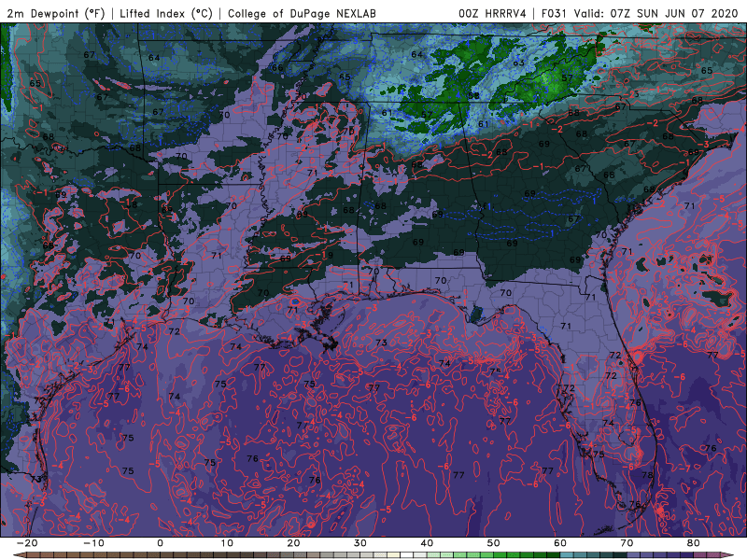This screenshot has height=560, width=747.
Task: Click the -20 label on the color scale
Action: point(27,543)
